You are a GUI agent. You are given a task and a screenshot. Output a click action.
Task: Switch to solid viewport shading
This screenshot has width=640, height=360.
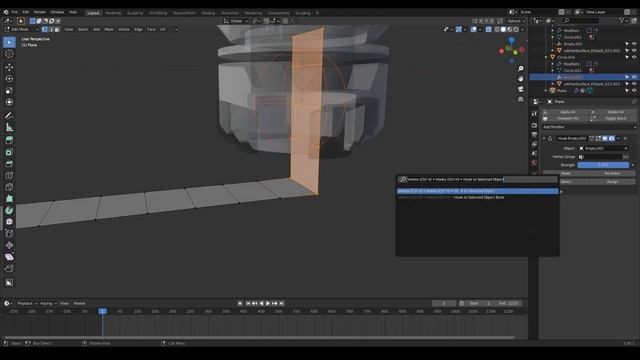(503, 29)
